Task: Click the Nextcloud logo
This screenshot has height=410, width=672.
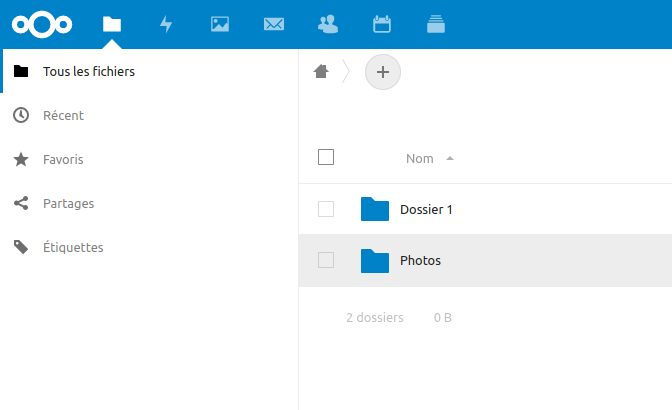Action: (x=41, y=24)
